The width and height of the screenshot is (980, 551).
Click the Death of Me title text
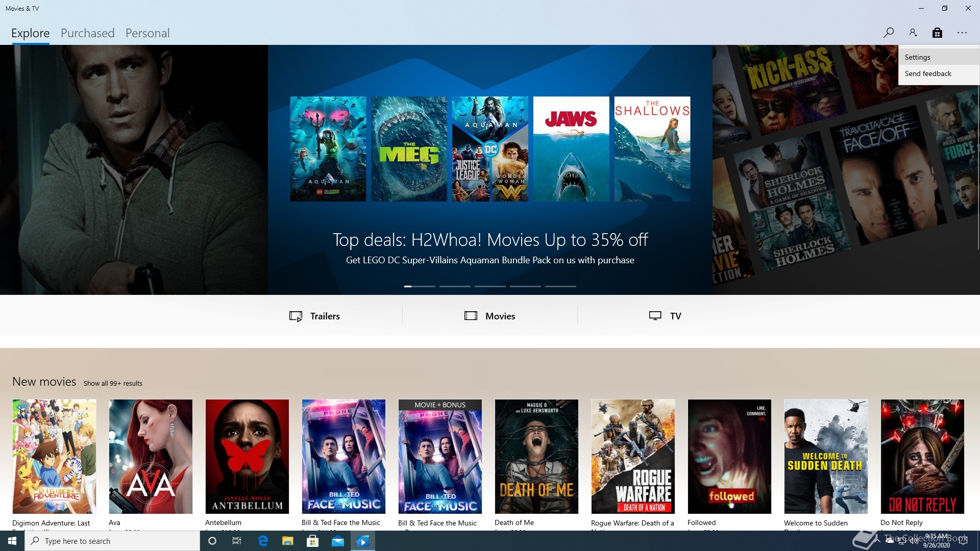[x=514, y=522]
